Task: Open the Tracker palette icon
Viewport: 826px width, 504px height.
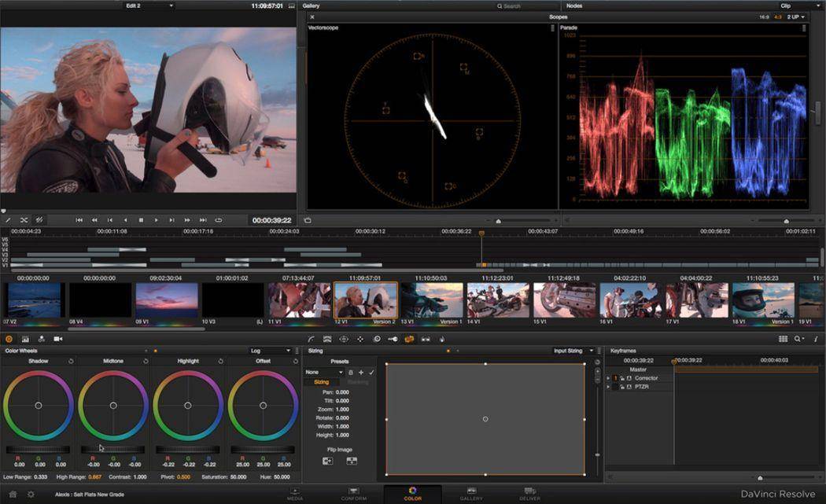Action: coord(360,339)
